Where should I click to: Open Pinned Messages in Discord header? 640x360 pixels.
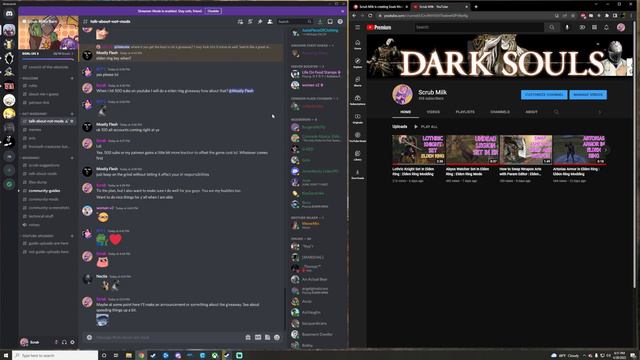[260, 22]
